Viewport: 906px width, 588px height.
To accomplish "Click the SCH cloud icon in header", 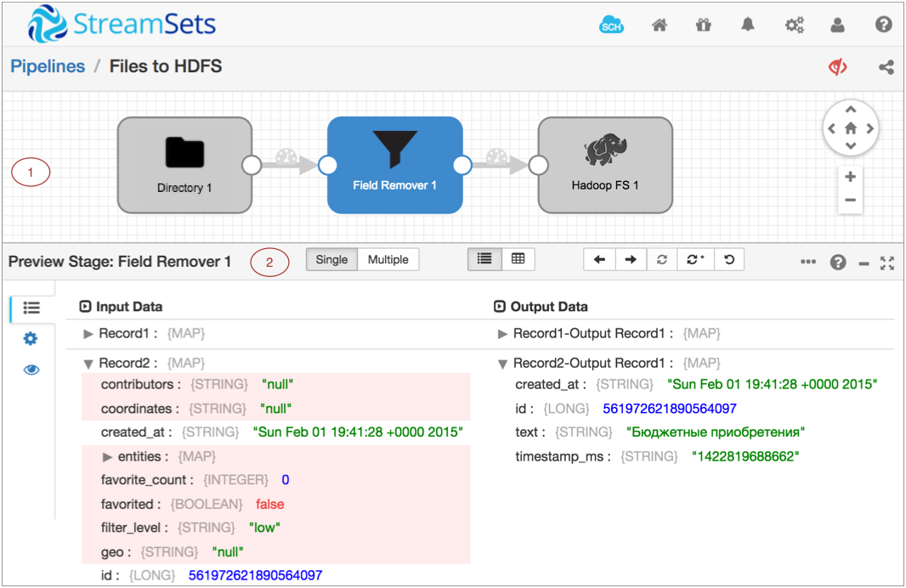I will (611, 25).
